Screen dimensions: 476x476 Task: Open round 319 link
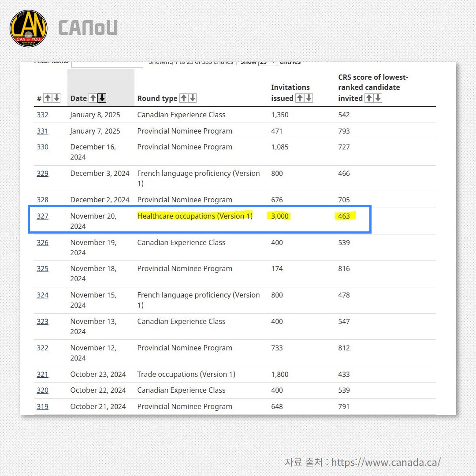[42, 406]
